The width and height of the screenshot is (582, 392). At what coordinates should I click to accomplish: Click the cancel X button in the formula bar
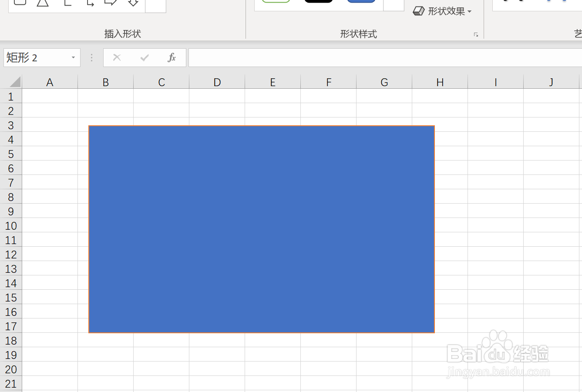pos(117,57)
